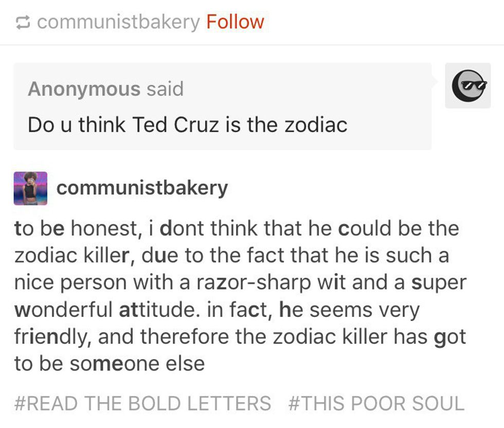Click the word "said" after Anonymous
Viewport: 504px width, 428px height.
165,88
